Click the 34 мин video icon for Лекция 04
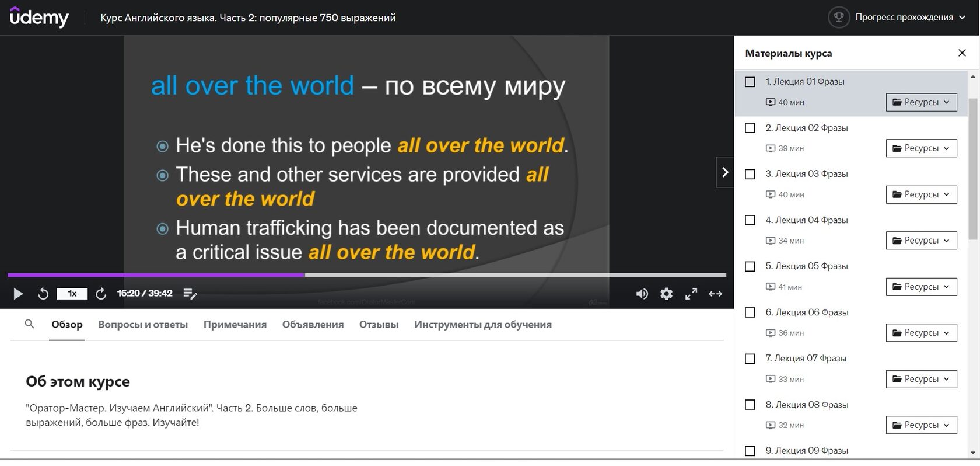Image resolution: width=980 pixels, height=466 pixels. pyautogui.click(x=771, y=241)
